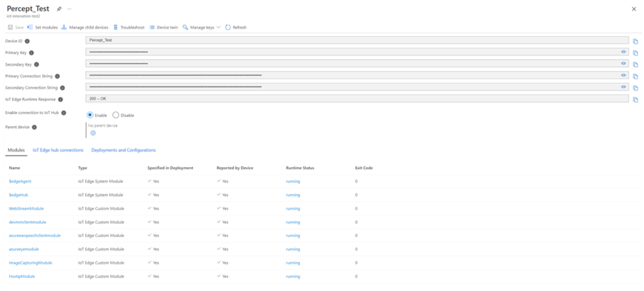The image size is (644, 291).
Task: Switch to IoT Edge hub connections tab
Action: click(x=58, y=150)
